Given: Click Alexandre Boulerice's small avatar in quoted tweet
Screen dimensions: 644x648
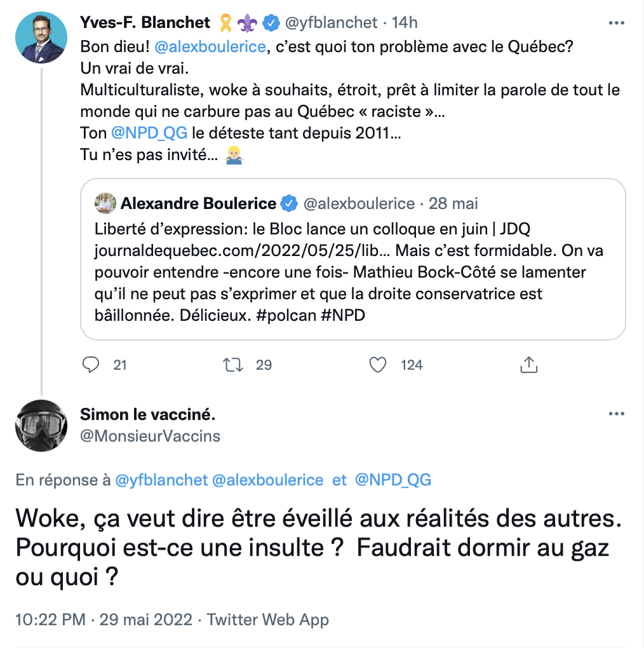Looking at the screenshot, I should pyautogui.click(x=105, y=204).
